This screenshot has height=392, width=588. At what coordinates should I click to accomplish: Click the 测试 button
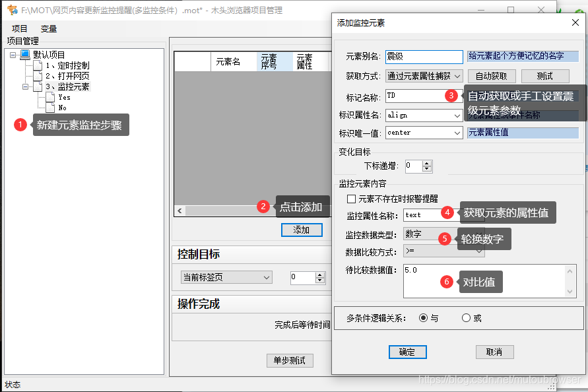pyautogui.click(x=545, y=76)
